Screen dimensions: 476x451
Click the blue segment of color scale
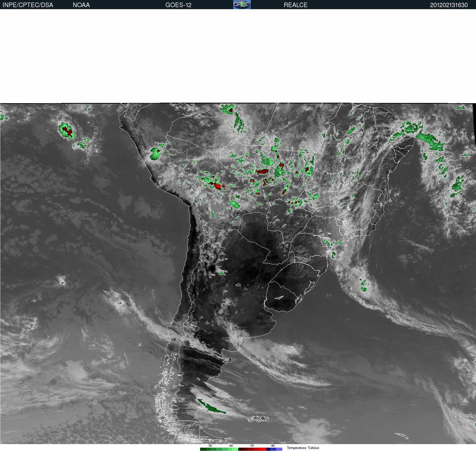tap(273, 449)
